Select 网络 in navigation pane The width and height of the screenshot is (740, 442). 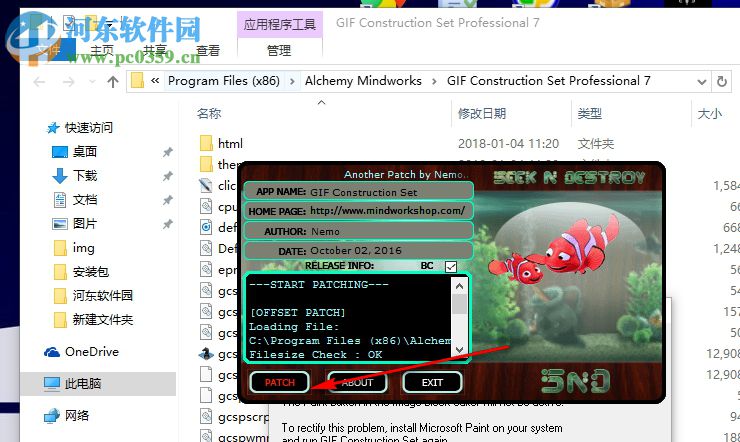pyautogui.click(x=76, y=416)
